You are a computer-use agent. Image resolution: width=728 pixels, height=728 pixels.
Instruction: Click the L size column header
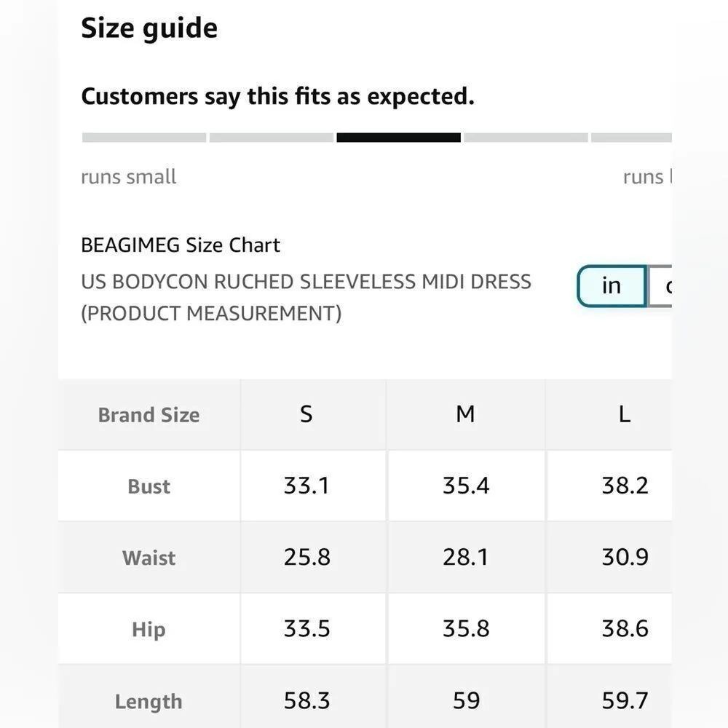coord(624,414)
